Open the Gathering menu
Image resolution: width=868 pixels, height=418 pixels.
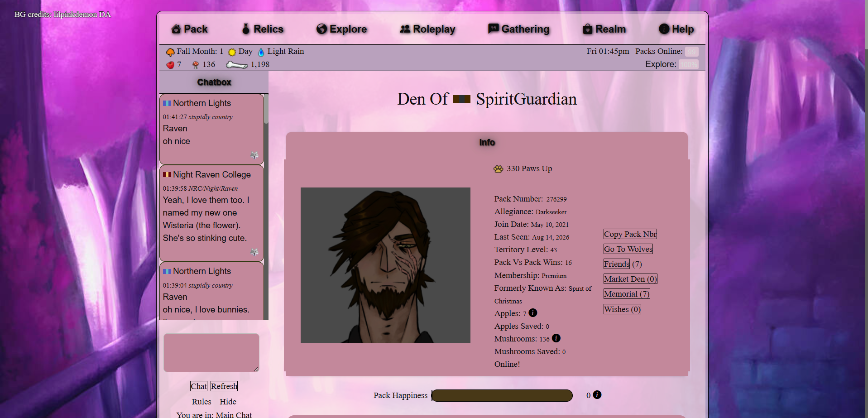pyautogui.click(x=518, y=29)
